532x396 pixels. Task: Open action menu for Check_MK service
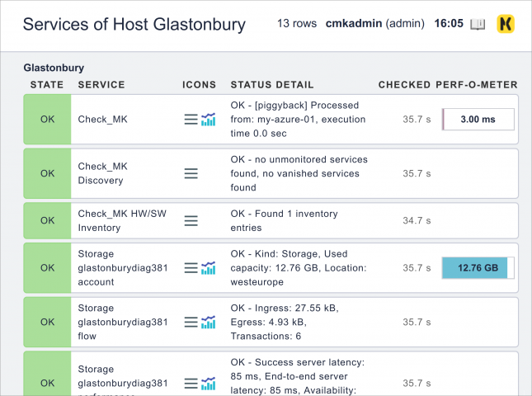(x=191, y=120)
